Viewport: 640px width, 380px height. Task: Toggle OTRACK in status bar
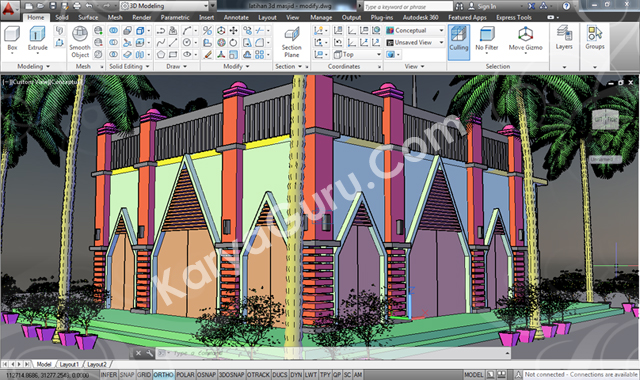pyautogui.click(x=258, y=375)
